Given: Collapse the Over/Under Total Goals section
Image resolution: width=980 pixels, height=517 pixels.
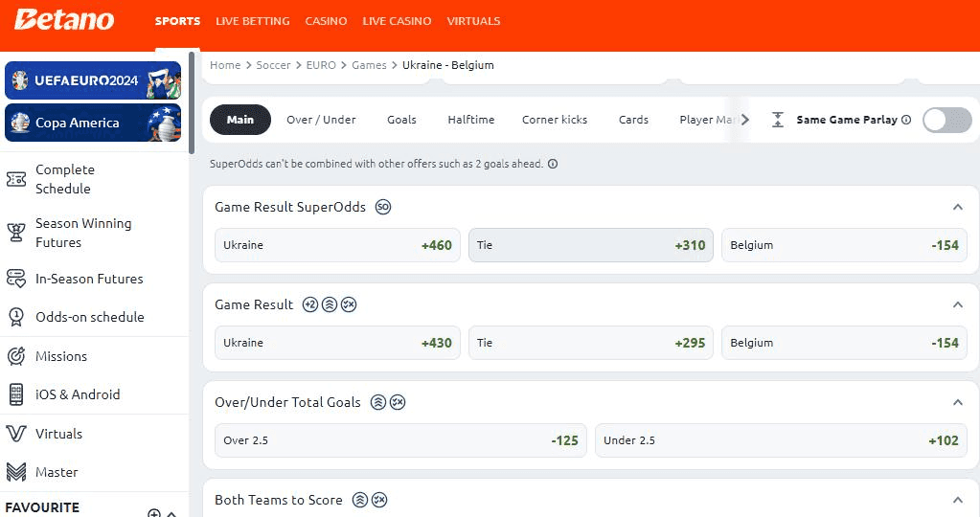Looking at the screenshot, I should pyautogui.click(x=957, y=402).
